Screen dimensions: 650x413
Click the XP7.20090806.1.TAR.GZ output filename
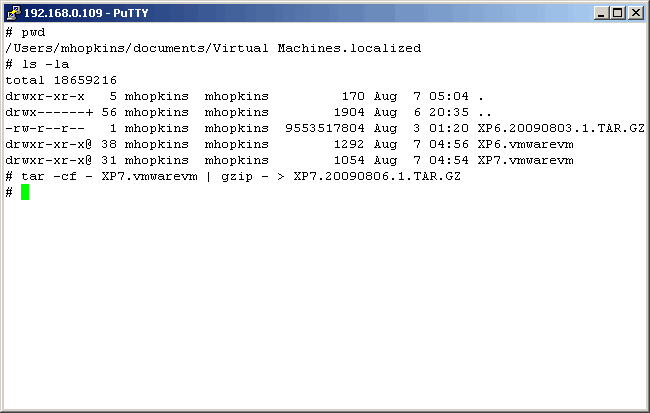377,176
